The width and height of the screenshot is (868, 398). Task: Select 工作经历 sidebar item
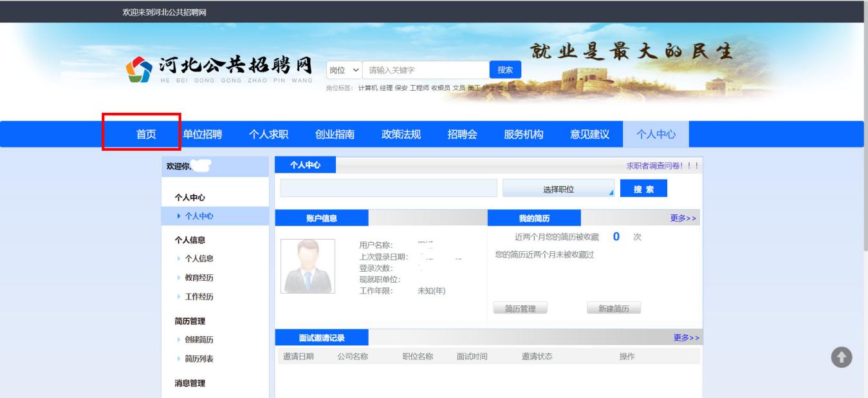[x=199, y=297]
